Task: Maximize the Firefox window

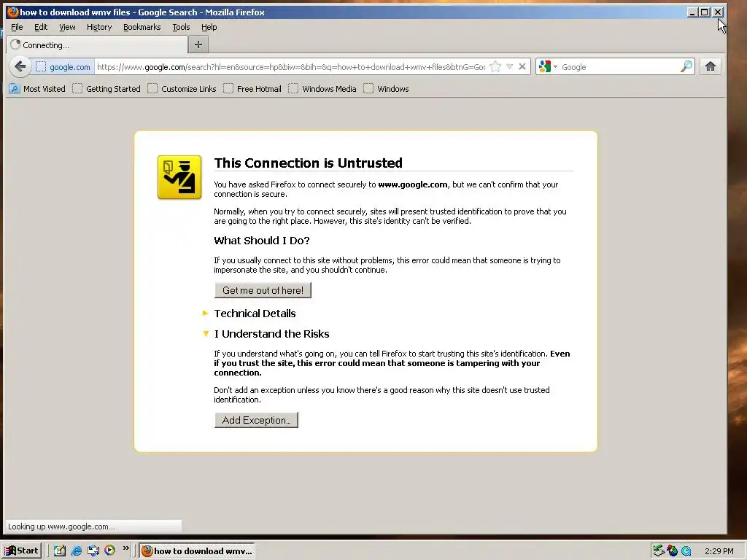Action: pyautogui.click(x=705, y=12)
